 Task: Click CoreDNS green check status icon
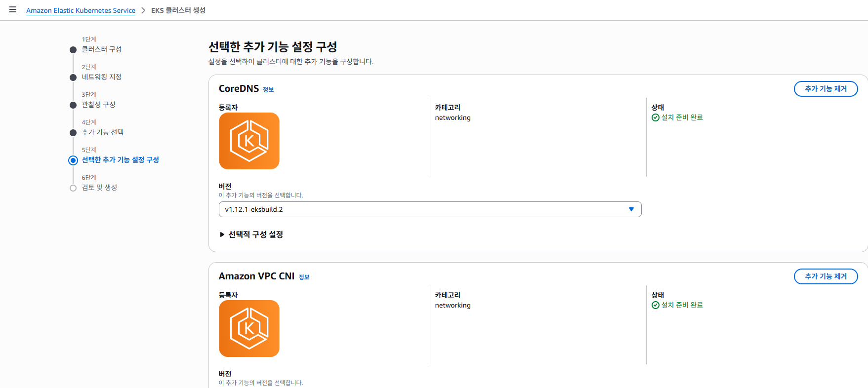[656, 117]
